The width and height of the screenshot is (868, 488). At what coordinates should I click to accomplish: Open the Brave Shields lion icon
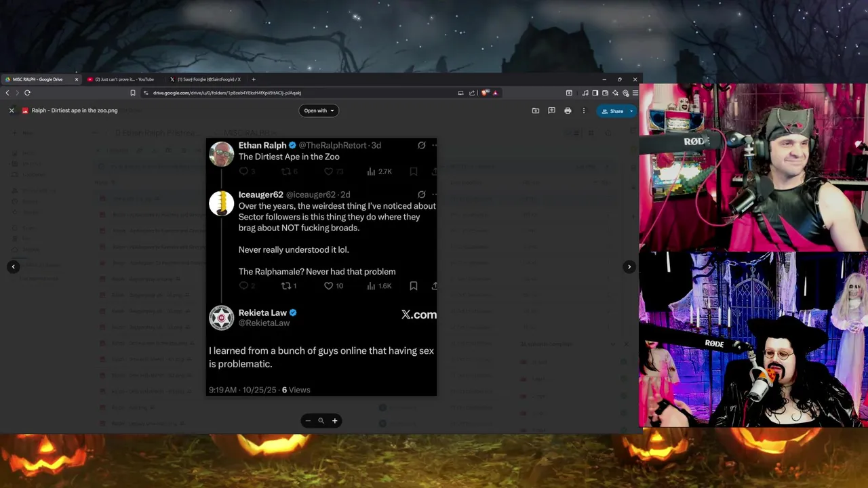click(485, 93)
